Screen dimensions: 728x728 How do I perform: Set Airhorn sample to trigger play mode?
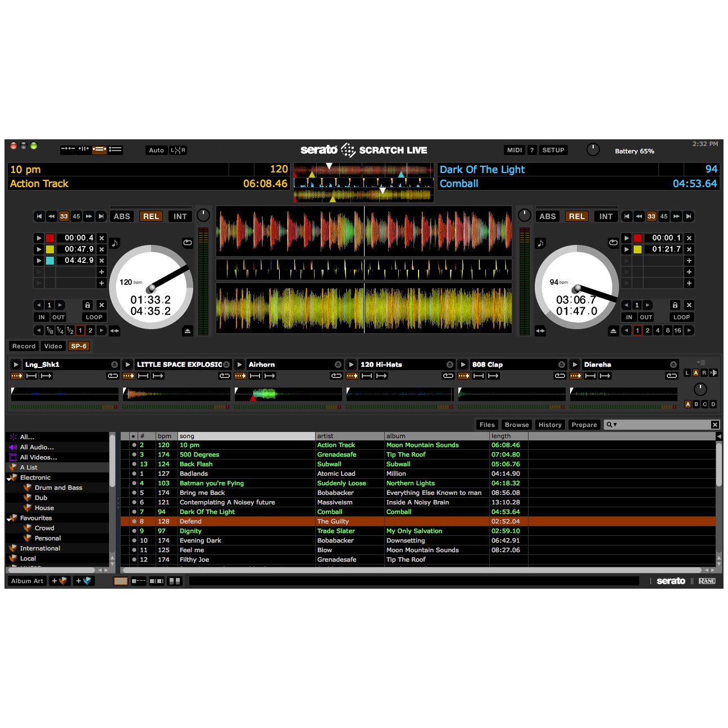(x=240, y=376)
